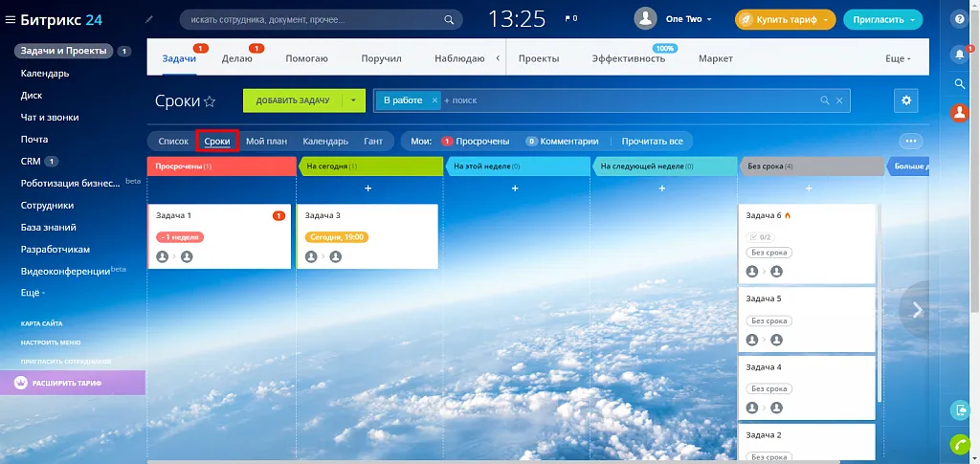Image resolution: width=980 pixels, height=464 pixels.
Task: Click the Прочитать все button
Action: click(652, 141)
